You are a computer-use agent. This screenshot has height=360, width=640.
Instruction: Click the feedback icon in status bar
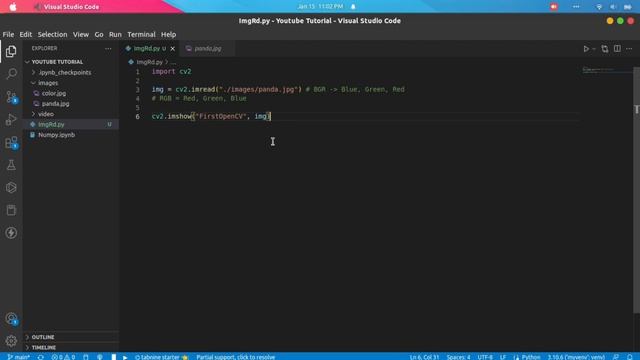pyautogui.click(x=616, y=357)
